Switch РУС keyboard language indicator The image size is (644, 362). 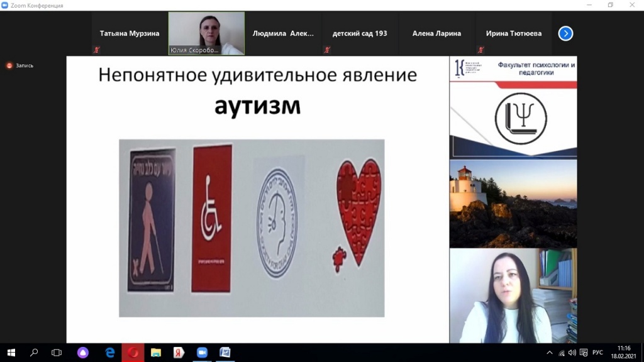(597, 353)
